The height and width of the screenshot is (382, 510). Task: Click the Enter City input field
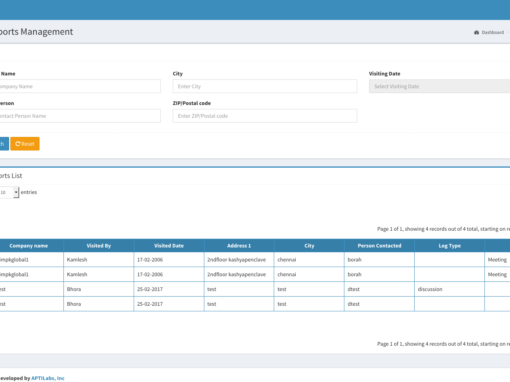tap(265, 86)
